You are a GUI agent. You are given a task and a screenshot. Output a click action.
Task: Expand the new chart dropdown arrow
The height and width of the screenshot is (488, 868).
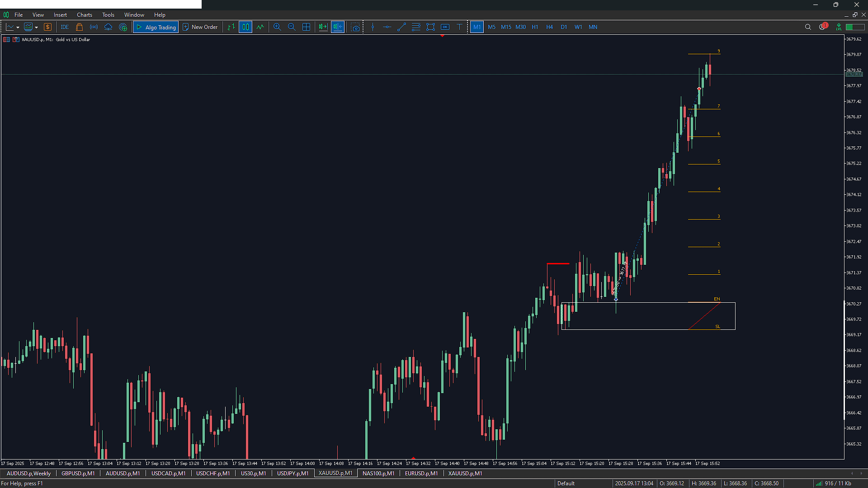18,28
